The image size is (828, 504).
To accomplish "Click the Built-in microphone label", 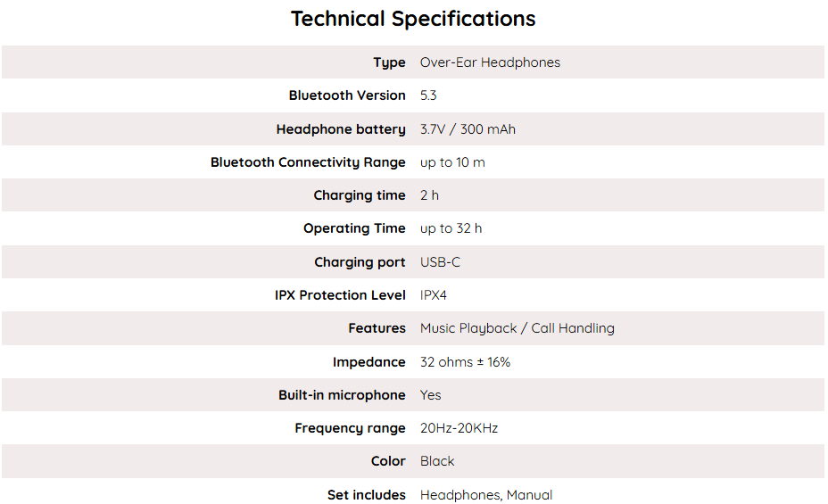I will coord(342,395).
